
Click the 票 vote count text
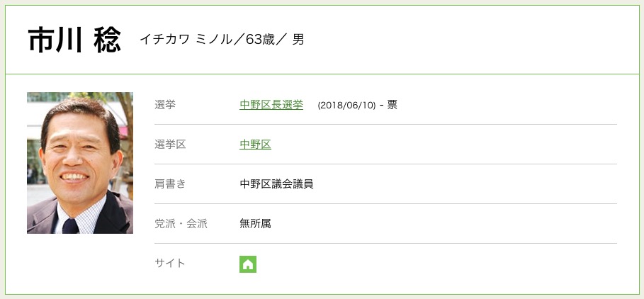pyautogui.click(x=392, y=105)
